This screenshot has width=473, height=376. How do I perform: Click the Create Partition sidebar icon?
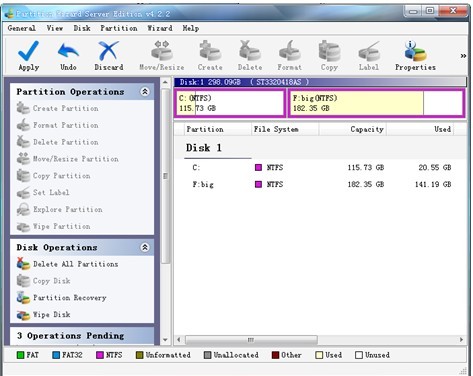coord(23,108)
